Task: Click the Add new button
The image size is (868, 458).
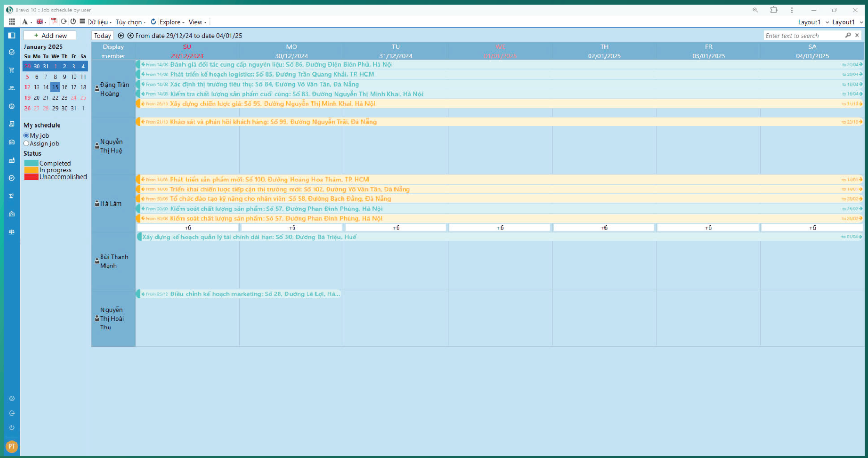Action: coord(50,36)
